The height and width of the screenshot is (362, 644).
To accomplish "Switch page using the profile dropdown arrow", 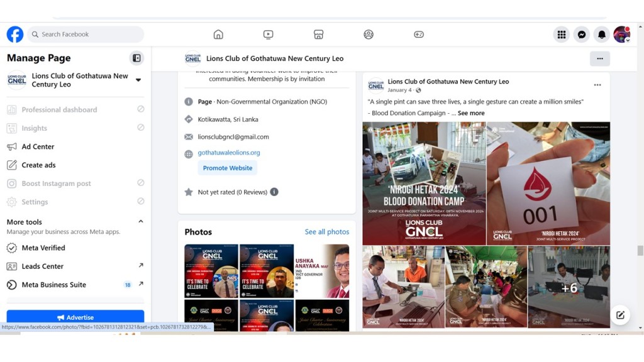I will click(x=138, y=80).
